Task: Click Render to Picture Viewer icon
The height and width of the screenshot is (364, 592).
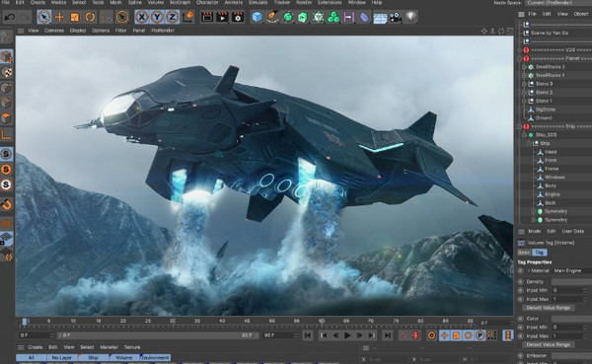Action: click(x=222, y=17)
